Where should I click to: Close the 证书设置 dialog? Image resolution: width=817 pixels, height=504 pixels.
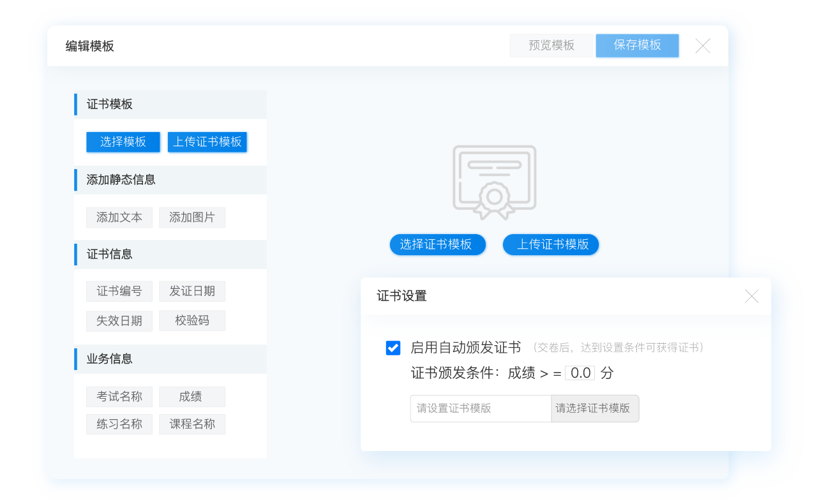(751, 296)
